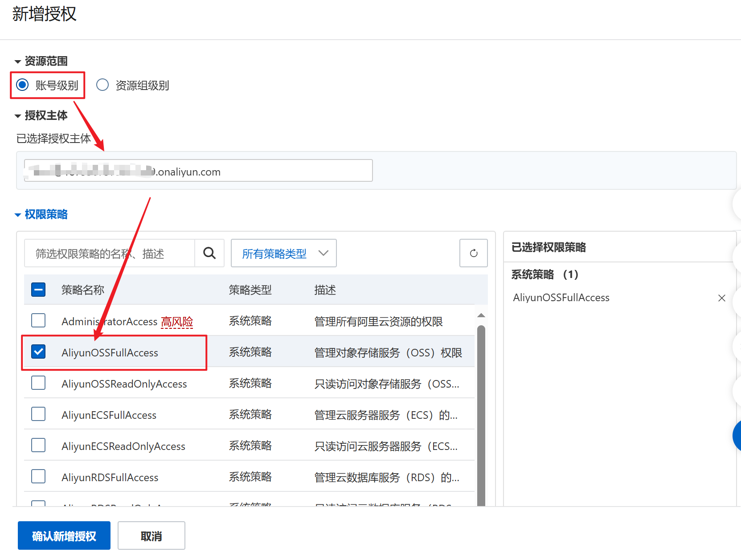This screenshot has width=741, height=560.
Task: Click the 系统策略 (1) heading
Action: pyautogui.click(x=544, y=274)
